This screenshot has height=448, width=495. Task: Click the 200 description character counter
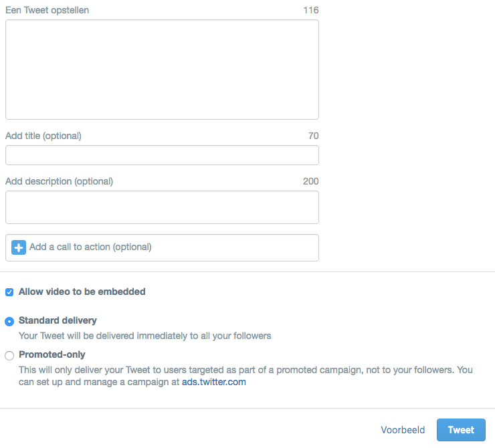(310, 181)
